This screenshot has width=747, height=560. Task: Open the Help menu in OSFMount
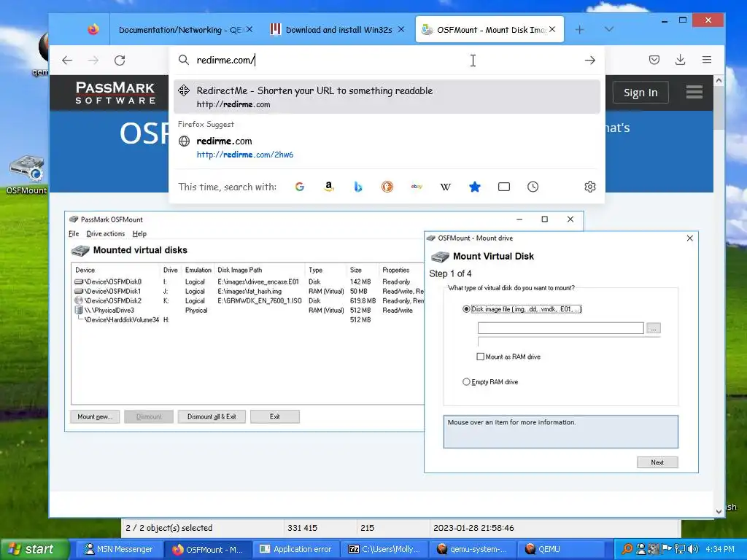pos(139,234)
